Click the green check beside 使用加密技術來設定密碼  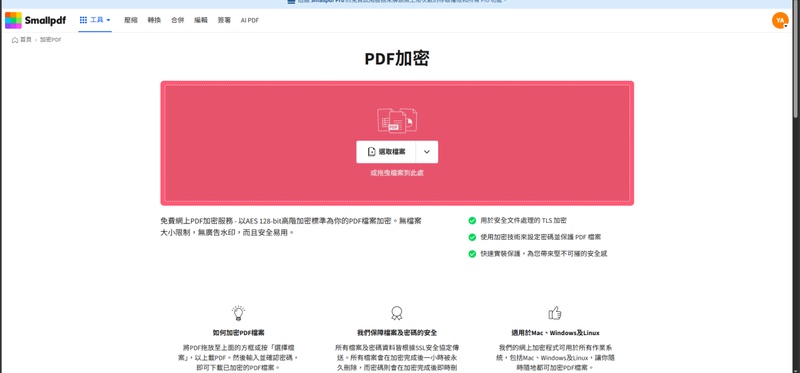pyautogui.click(x=472, y=237)
